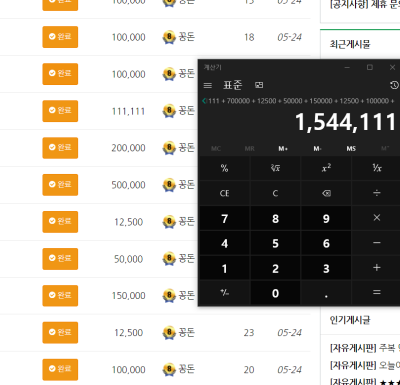Screen dimensions: 400x385
Task: Click the coin badge icon in 150,000 row
Action: 169,296
